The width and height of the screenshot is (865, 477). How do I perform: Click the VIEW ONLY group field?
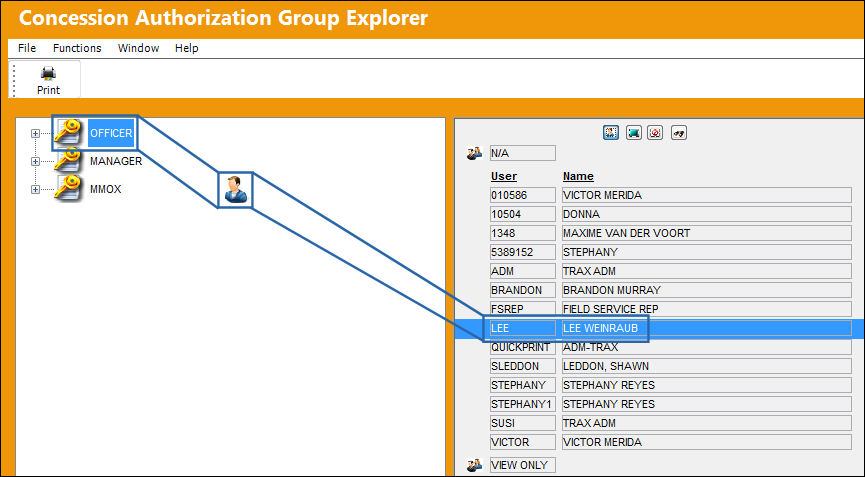522,465
